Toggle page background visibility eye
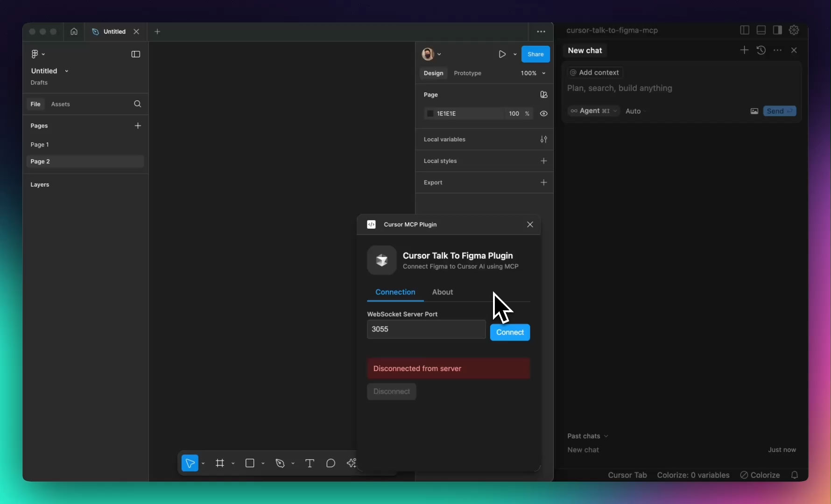 pos(544,113)
